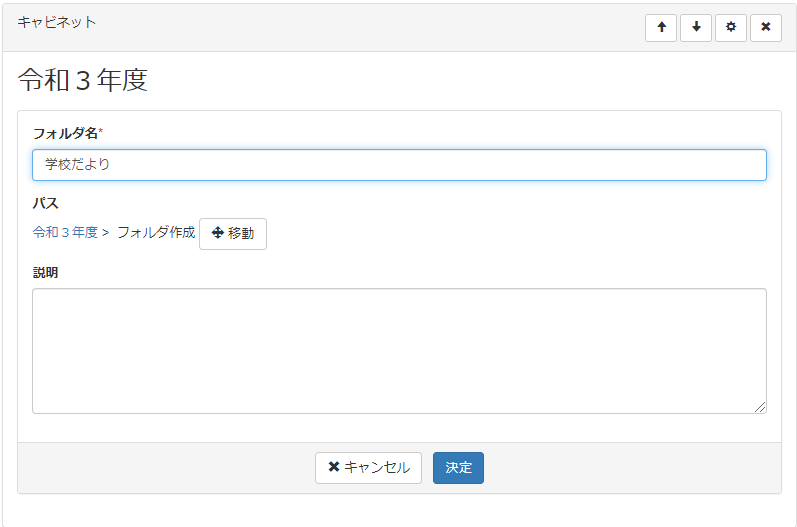This screenshot has width=797, height=527.
Task: Click the パス label
Action: (x=45, y=203)
